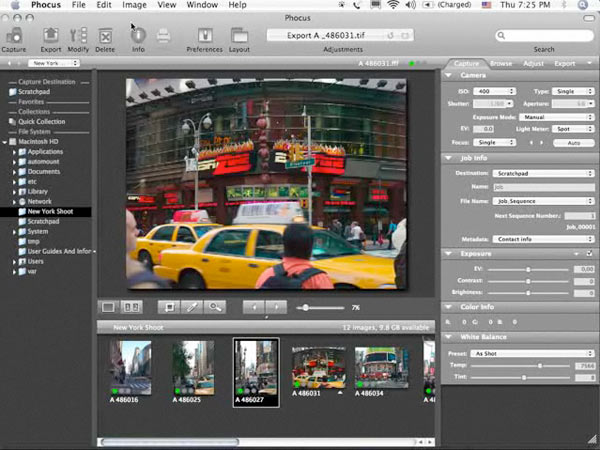Viewport: 600px width, 450px height.
Task: Select the eyedropper tool below the viewer
Action: pyautogui.click(x=192, y=307)
